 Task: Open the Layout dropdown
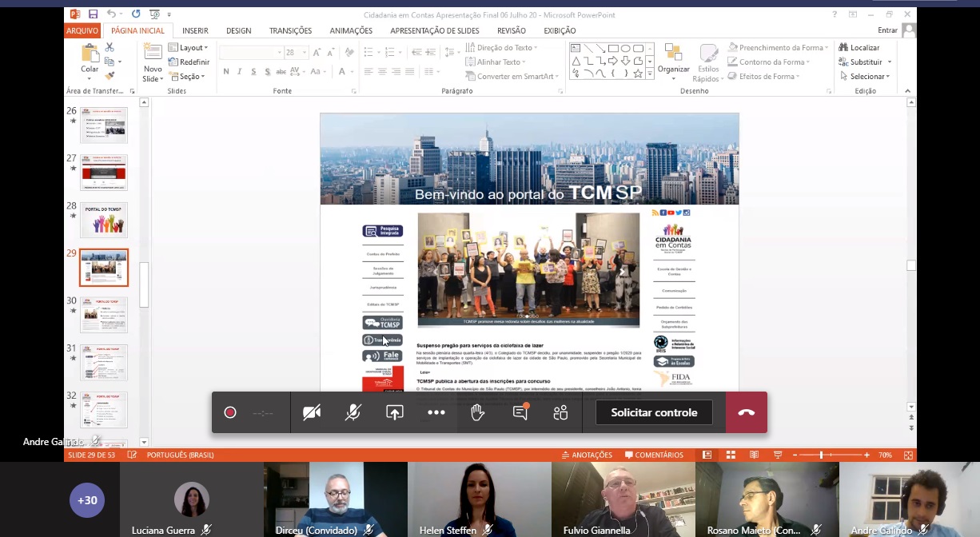[189, 48]
